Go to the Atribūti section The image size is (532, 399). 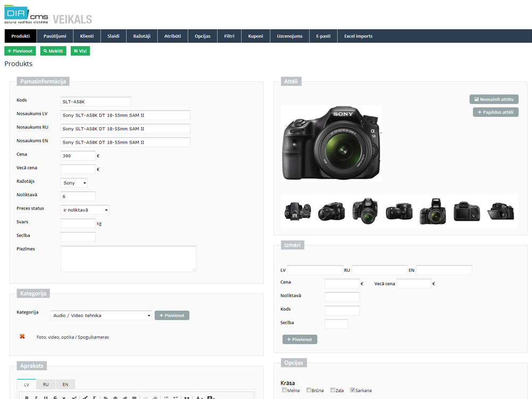coord(172,36)
